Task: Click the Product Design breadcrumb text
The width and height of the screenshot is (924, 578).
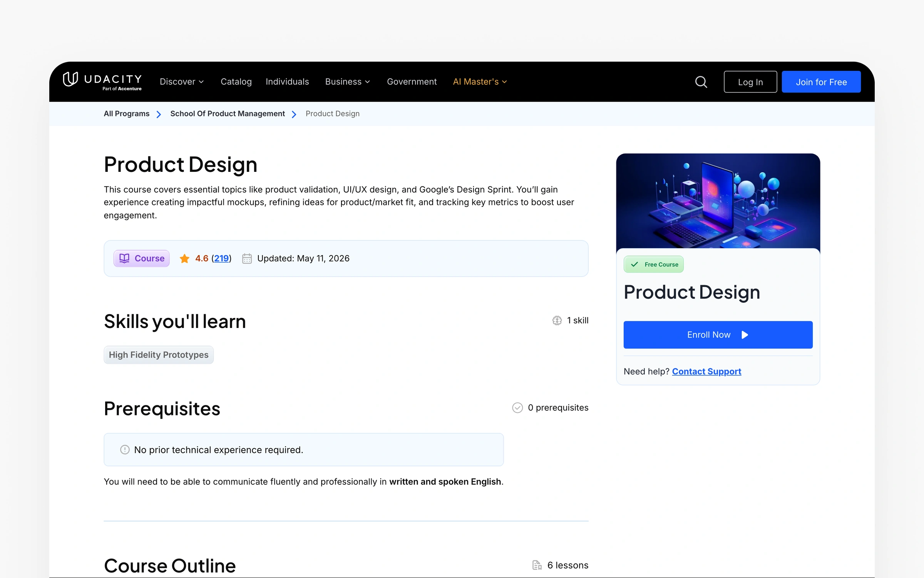Action: click(333, 114)
